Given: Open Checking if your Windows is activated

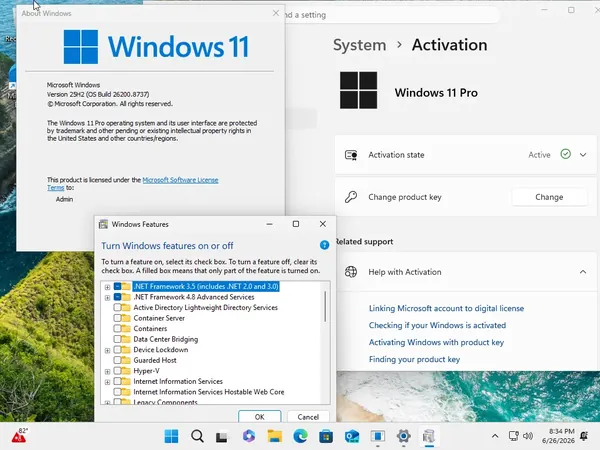Looking at the screenshot, I should tap(437, 325).
